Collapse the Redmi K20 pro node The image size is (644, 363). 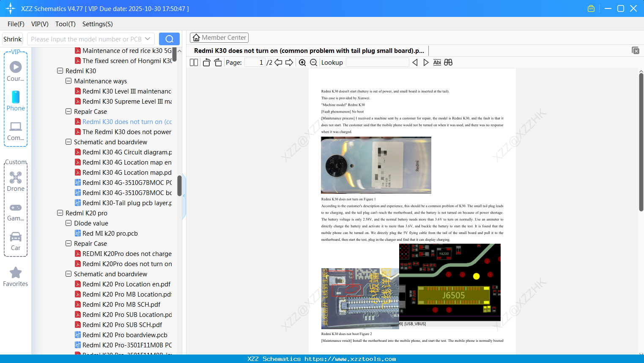pyautogui.click(x=60, y=213)
